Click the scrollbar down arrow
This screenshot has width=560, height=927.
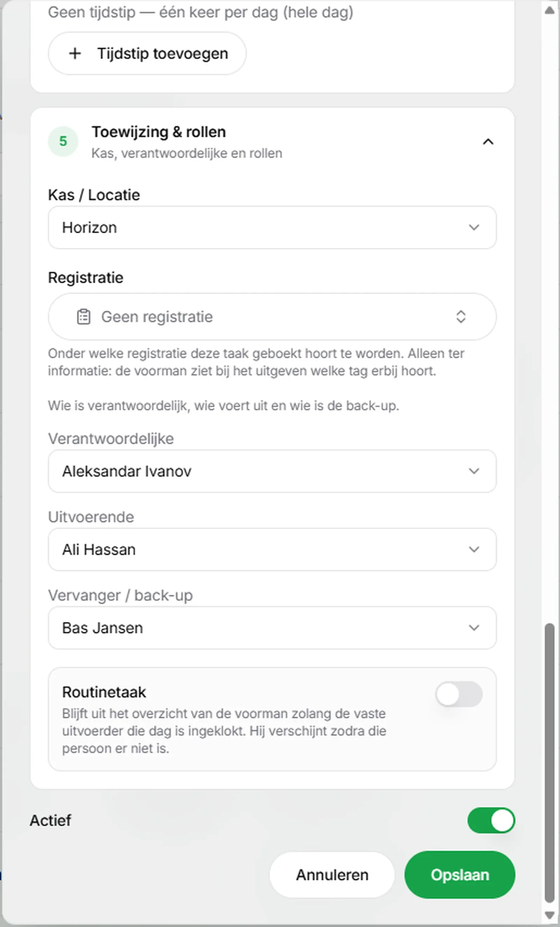point(549,915)
